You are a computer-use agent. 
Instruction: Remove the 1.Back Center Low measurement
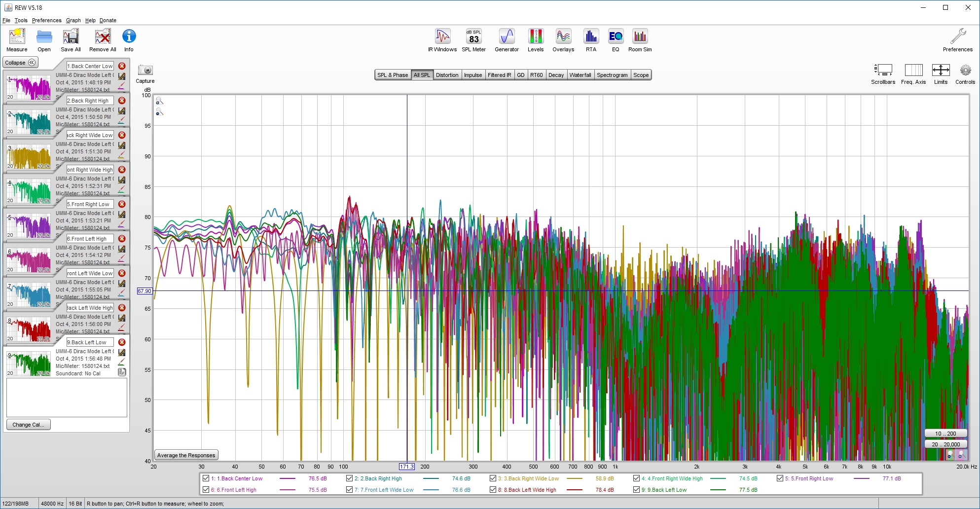[122, 66]
